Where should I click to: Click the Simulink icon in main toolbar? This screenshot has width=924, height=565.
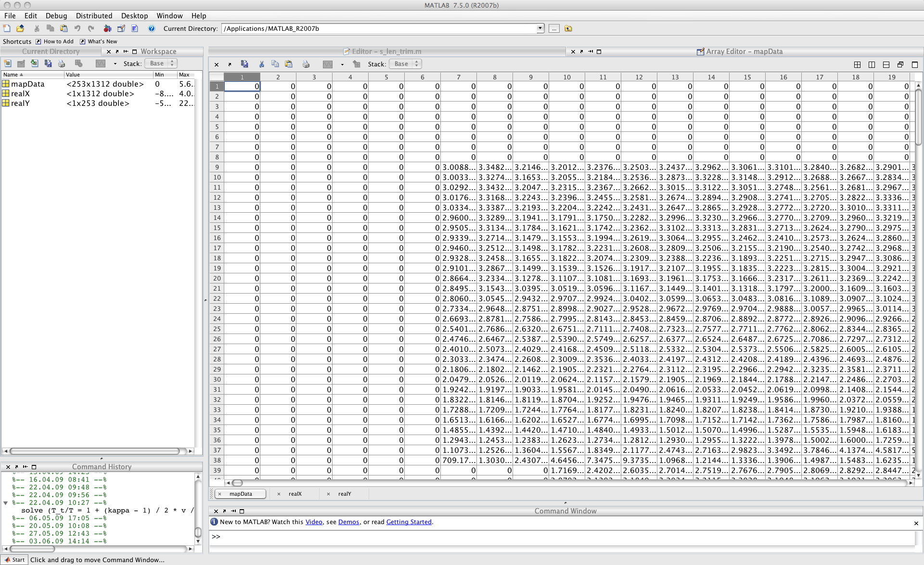click(107, 29)
